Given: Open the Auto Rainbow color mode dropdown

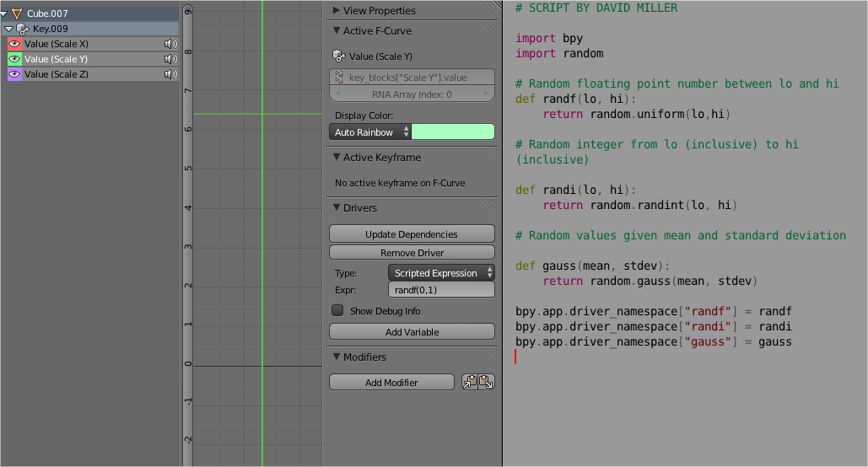Looking at the screenshot, I should coord(370,132).
